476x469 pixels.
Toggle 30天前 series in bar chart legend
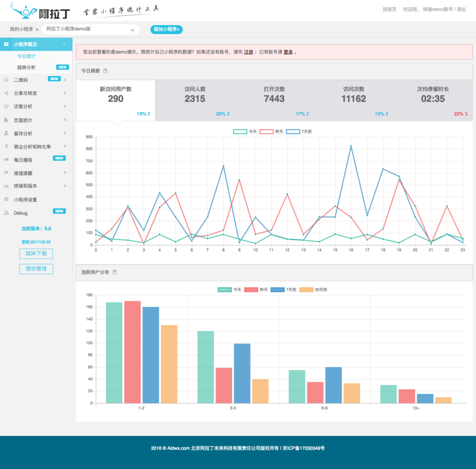pos(313,289)
